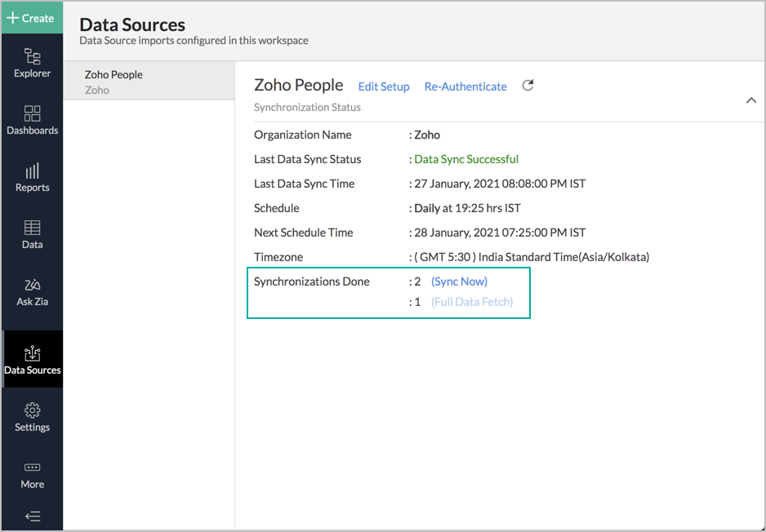The image size is (766, 532).
Task: Open the More menu in the sidebar
Action: [x=32, y=475]
